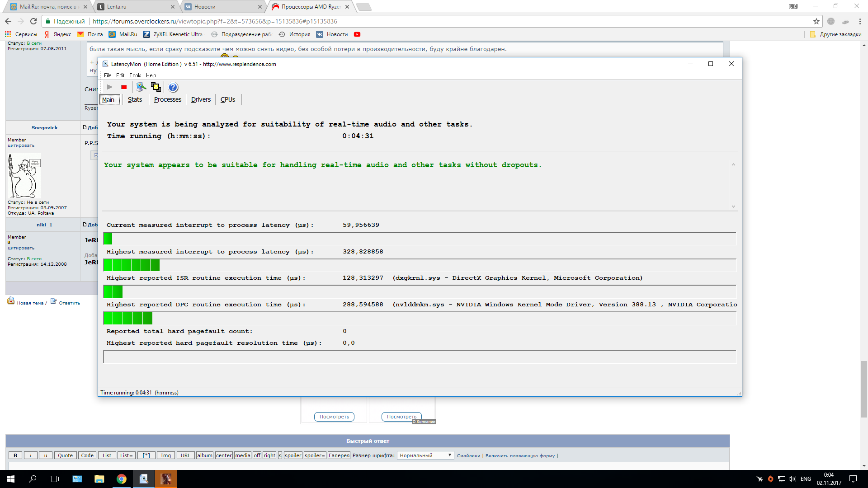Reload the page in Chrome
This screenshot has width=868, height=488.
[33, 21]
